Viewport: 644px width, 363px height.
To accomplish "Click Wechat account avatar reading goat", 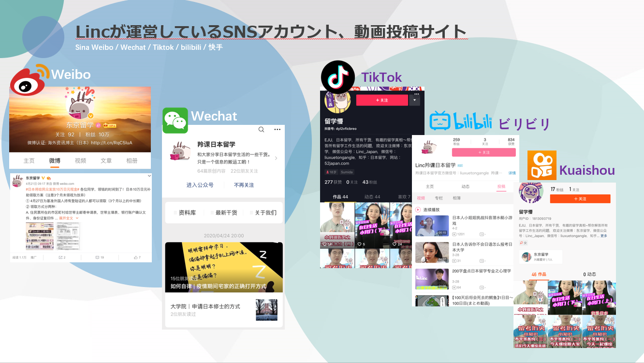I will (x=180, y=151).
